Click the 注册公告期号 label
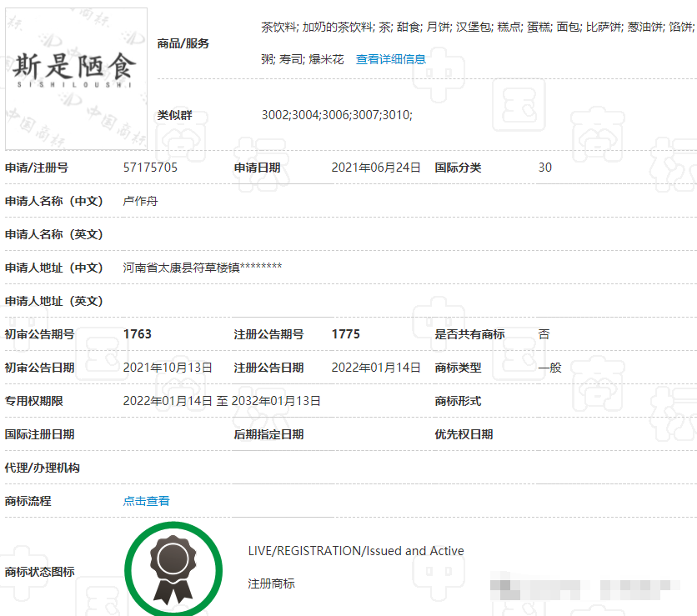This screenshot has width=697, height=616. pos(269,334)
